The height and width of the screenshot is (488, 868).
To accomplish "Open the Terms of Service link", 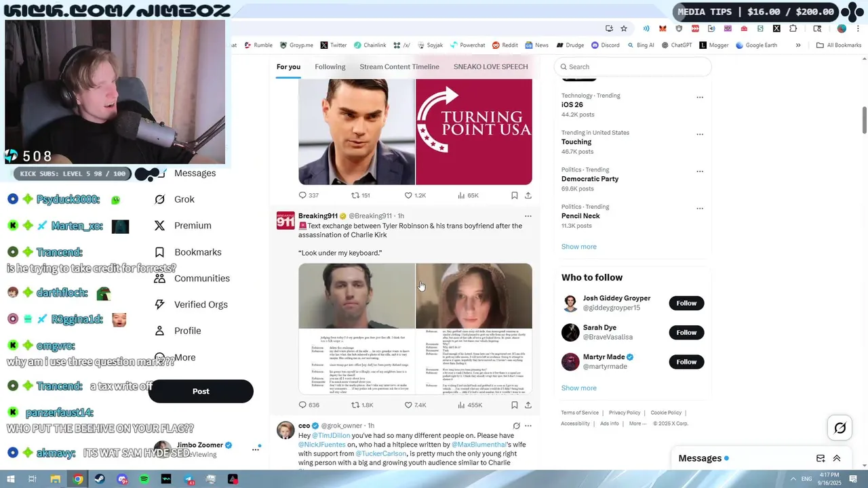I will 580,413.
